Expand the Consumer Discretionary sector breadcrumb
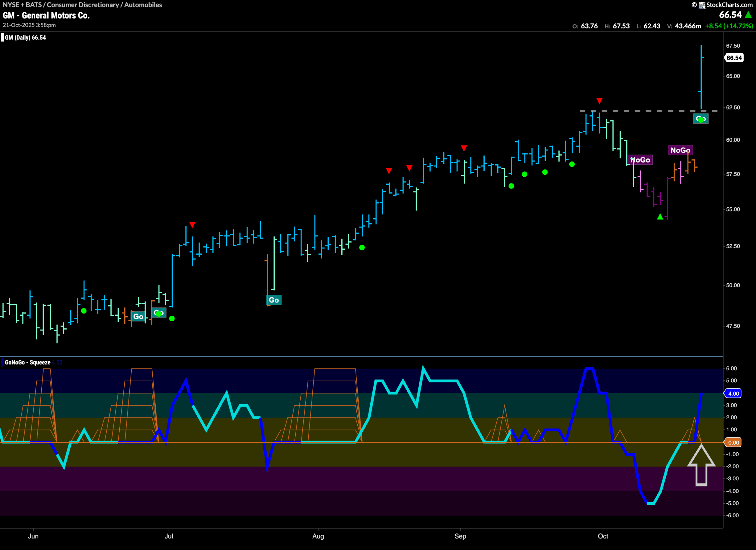 [81, 5]
